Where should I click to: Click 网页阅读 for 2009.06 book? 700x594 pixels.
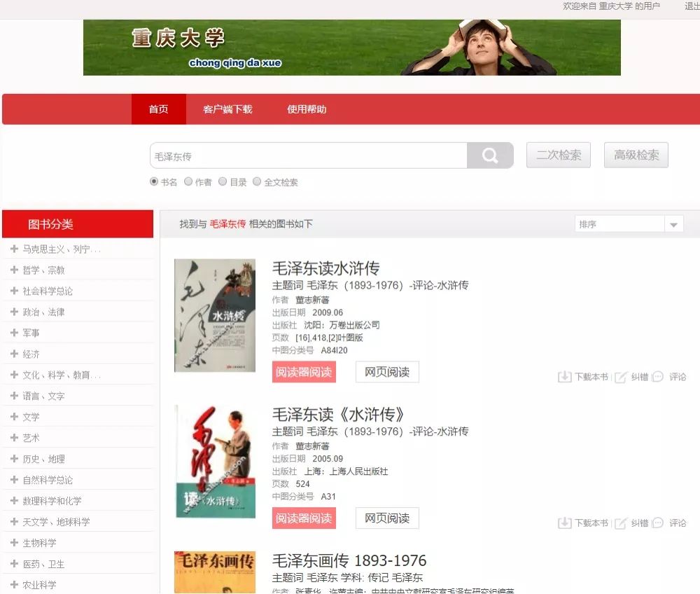click(387, 372)
